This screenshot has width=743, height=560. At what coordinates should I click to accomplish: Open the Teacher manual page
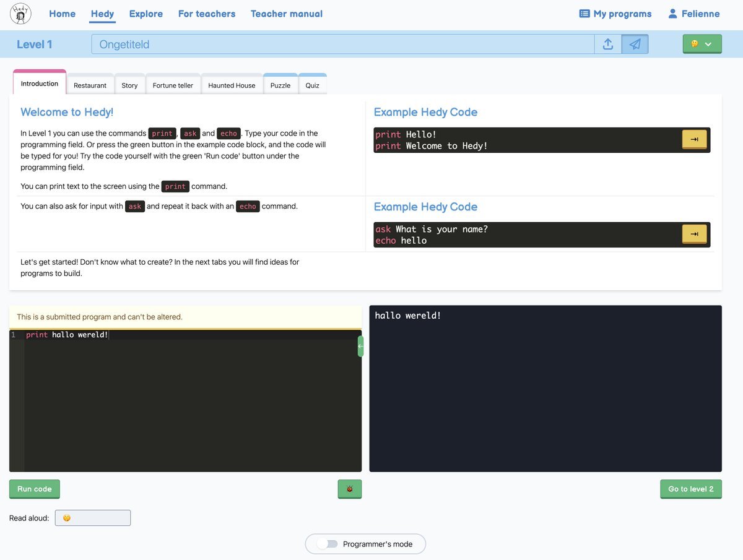pyautogui.click(x=287, y=14)
